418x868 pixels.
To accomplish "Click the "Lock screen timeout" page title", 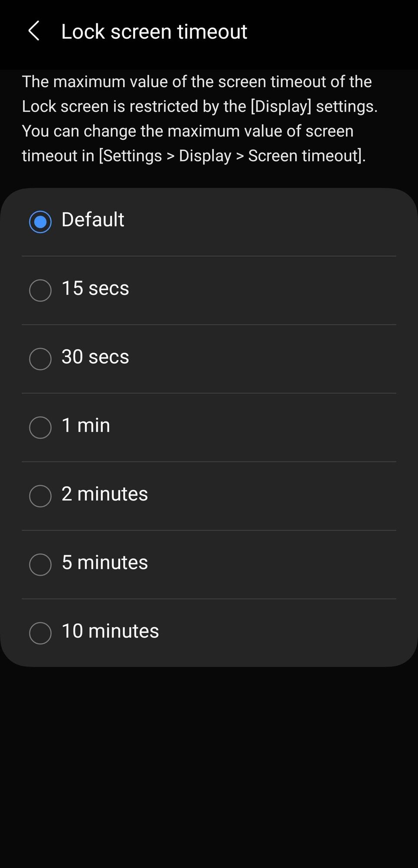I will 154,32.
